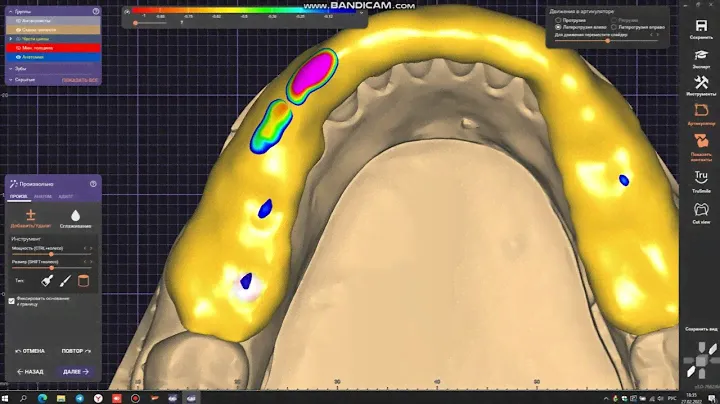Toggle fix base and border checkbox
Image resolution: width=720 pixels, height=404 pixels.
[12, 300]
